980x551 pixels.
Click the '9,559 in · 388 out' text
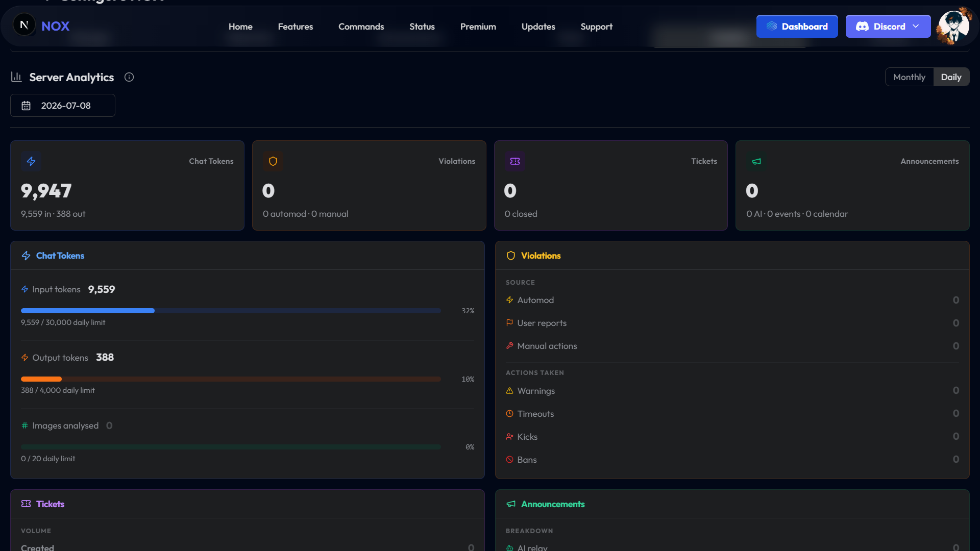(x=53, y=214)
